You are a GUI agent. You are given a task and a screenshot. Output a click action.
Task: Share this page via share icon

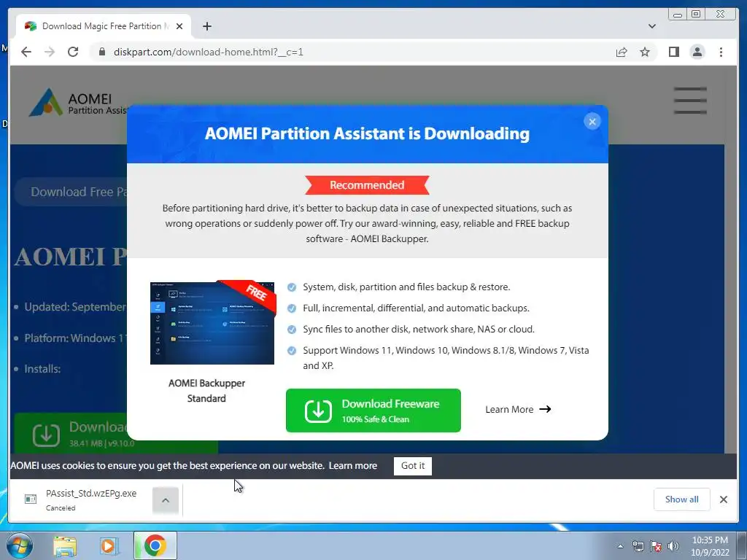pos(622,52)
